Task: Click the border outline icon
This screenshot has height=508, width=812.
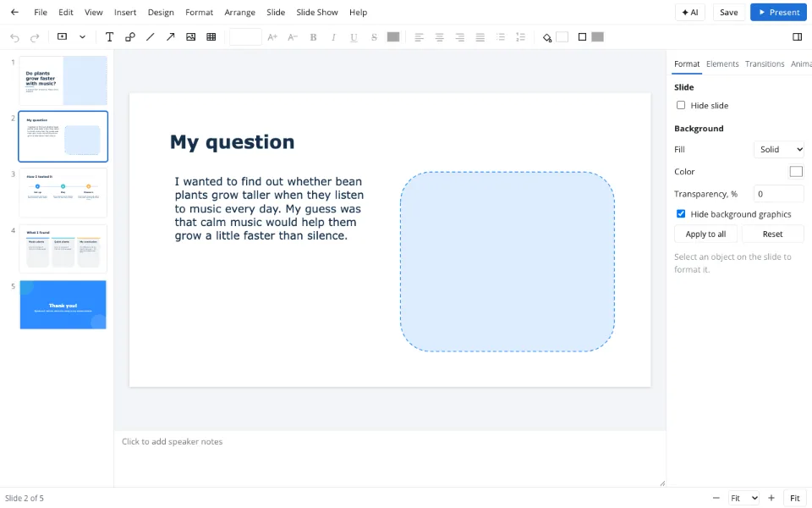Action: click(582, 36)
